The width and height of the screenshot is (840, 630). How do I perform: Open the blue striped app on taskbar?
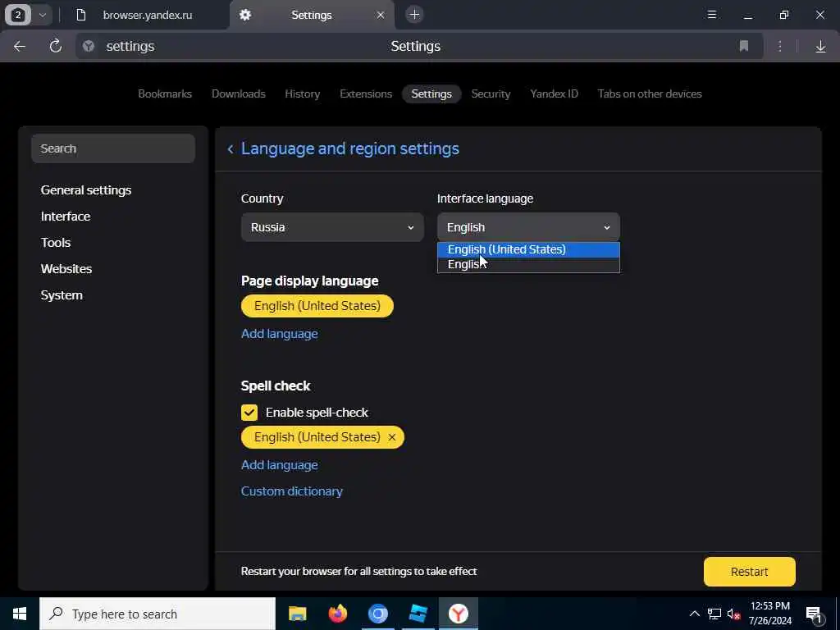point(418,614)
